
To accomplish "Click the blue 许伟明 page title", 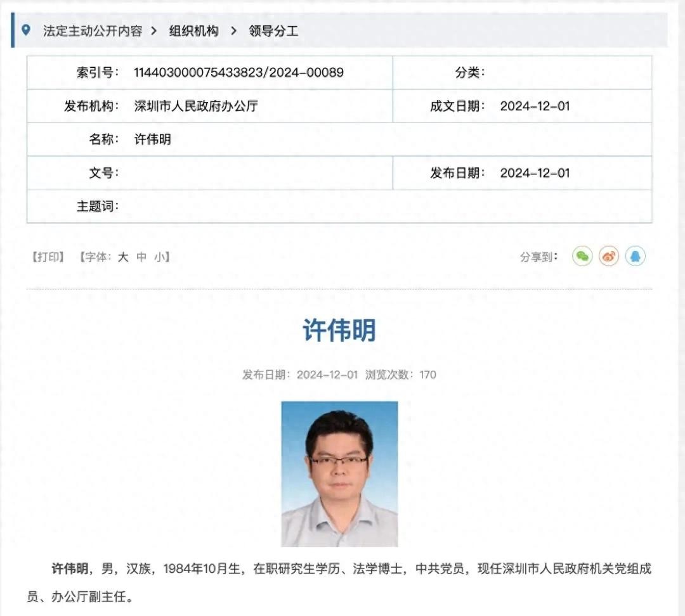I will point(339,330).
